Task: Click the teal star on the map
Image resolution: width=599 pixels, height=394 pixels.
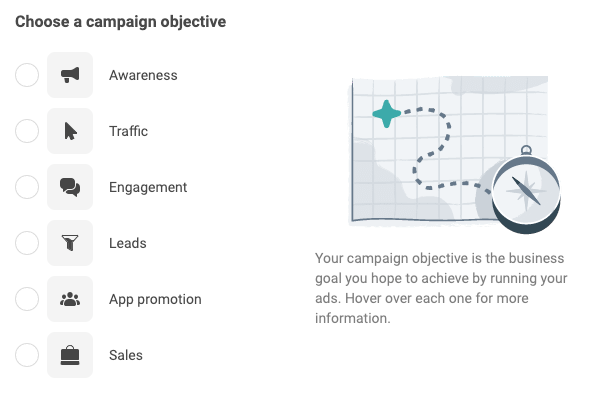Action: tap(387, 113)
